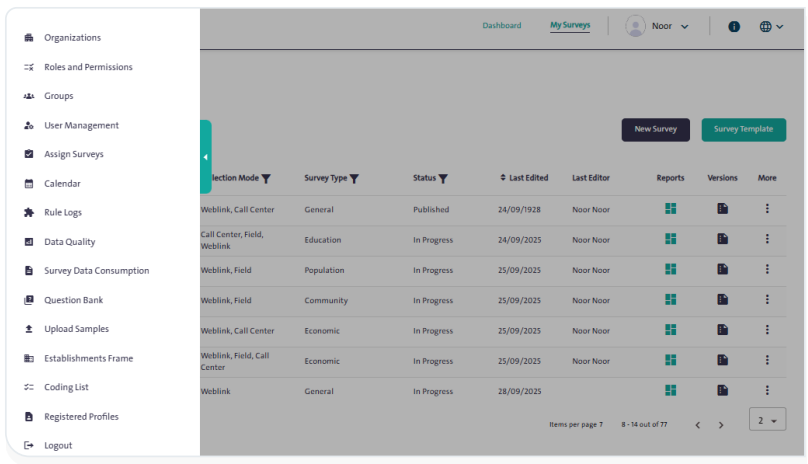808x464 pixels.
Task: Go to the next page of surveys
Action: coord(721,425)
